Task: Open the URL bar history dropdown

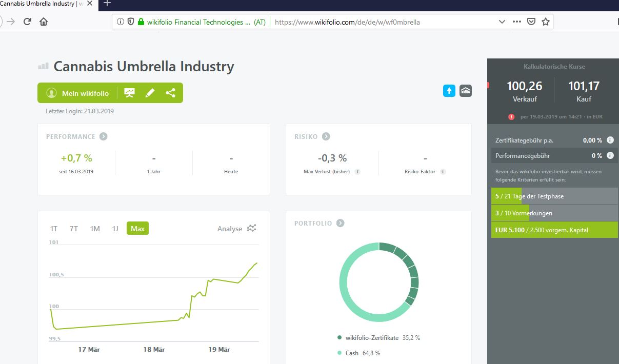Action: pos(502,22)
